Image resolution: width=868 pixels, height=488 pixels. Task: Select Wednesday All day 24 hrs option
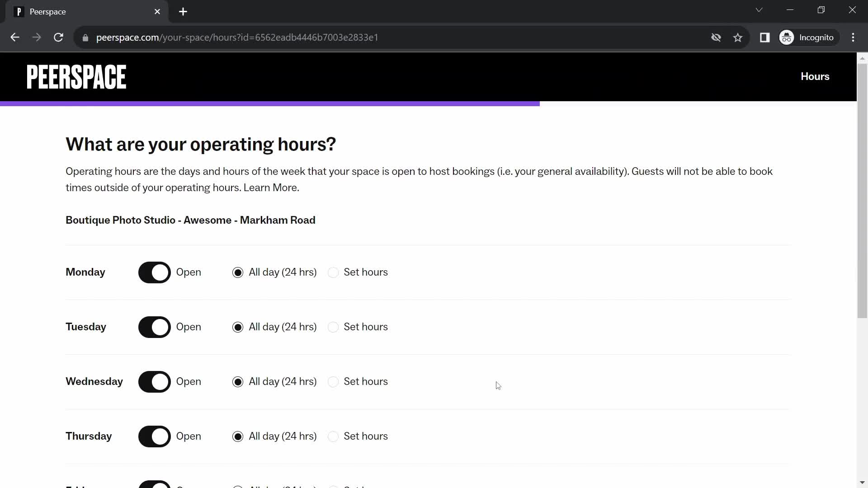coord(237,381)
